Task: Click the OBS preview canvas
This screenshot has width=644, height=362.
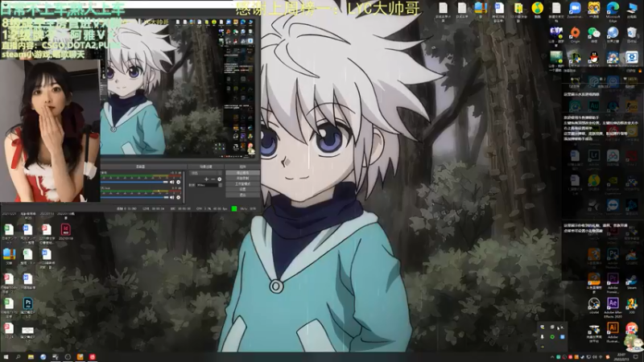Action: [x=178, y=87]
